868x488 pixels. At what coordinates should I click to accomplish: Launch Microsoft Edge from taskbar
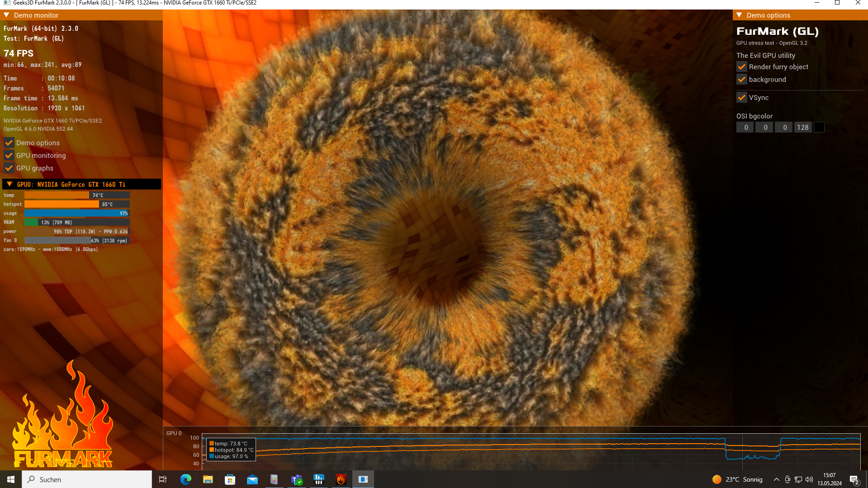coord(186,479)
